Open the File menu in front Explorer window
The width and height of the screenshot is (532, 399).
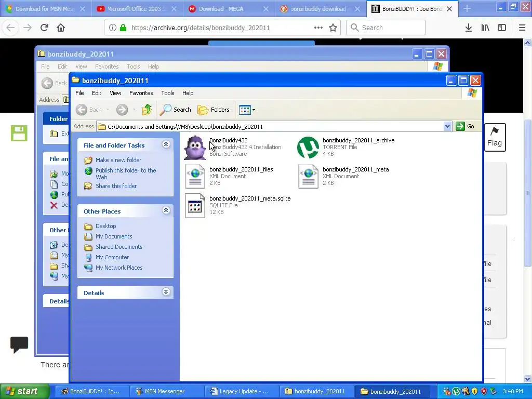coord(79,93)
